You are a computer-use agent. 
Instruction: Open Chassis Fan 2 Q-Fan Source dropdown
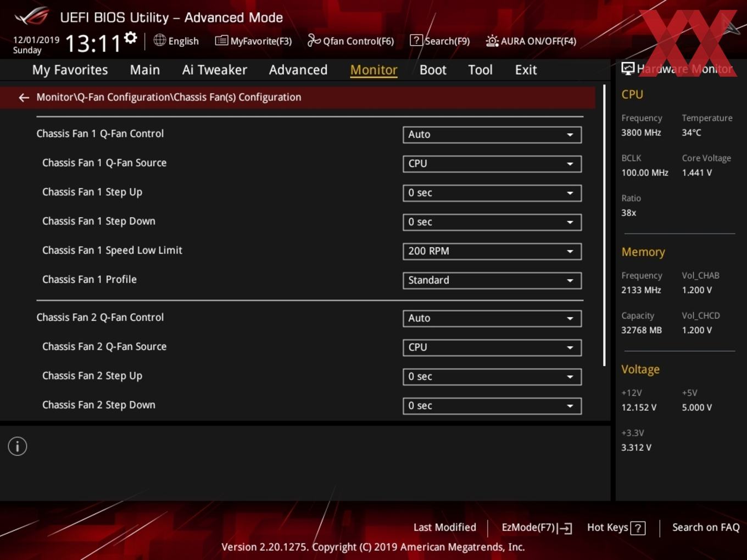(x=492, y=347)
